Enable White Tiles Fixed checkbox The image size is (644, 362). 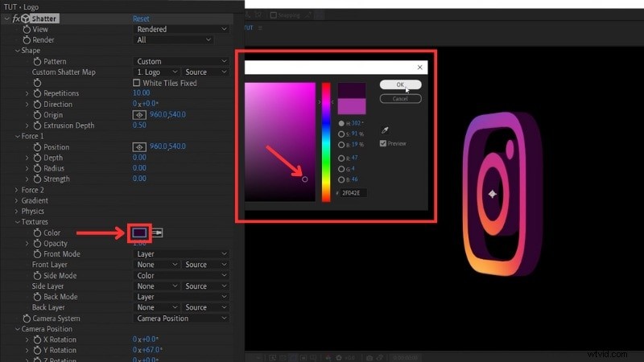tap(136, 83)
